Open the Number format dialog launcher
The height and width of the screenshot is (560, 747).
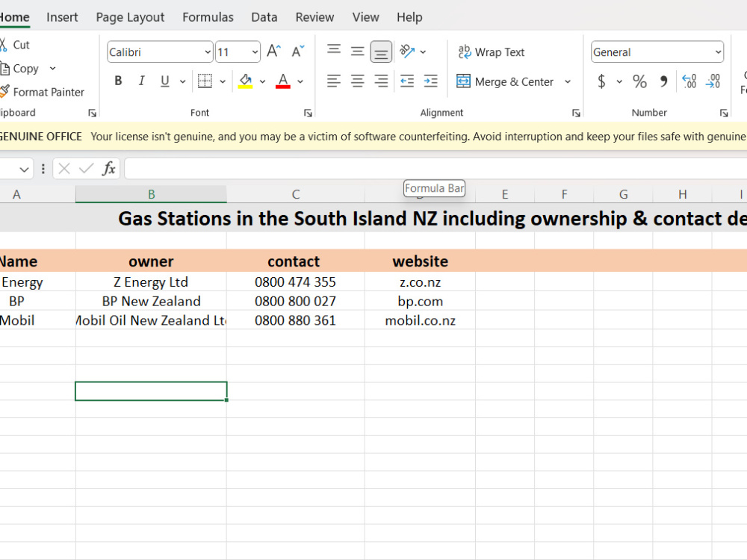(724, 113)
